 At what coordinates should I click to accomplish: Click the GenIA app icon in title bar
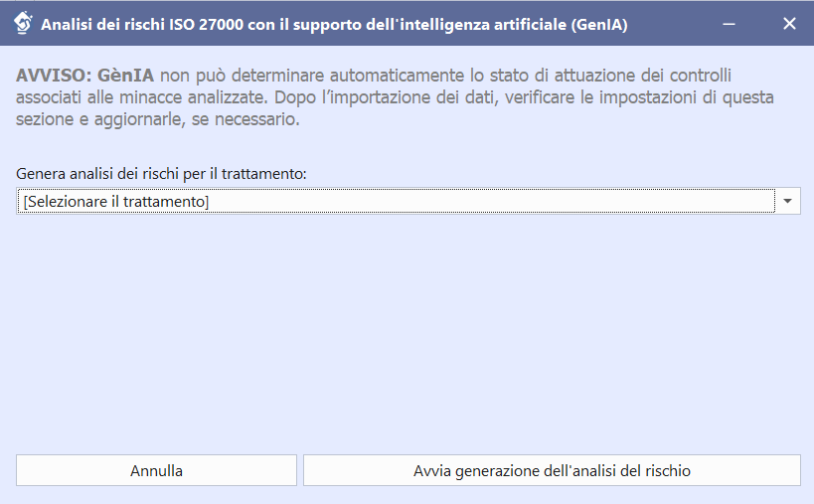[x=21, y=23]
